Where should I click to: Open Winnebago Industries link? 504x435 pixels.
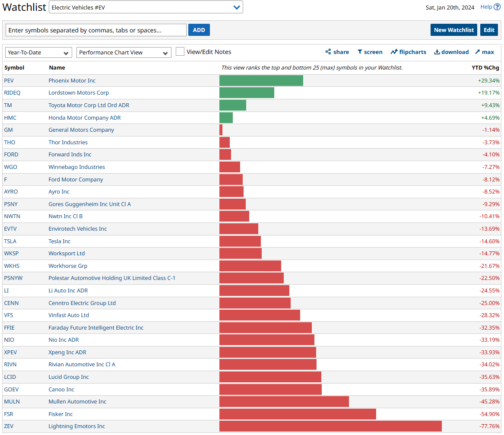(x=76, y=167)
